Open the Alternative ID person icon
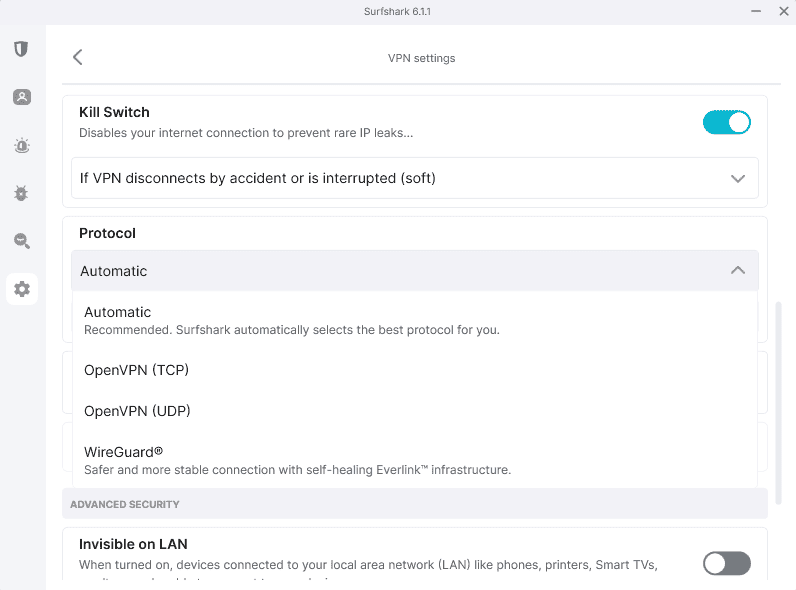The height and width of the screenshot is (590, 796). click(x=22, y=97)
